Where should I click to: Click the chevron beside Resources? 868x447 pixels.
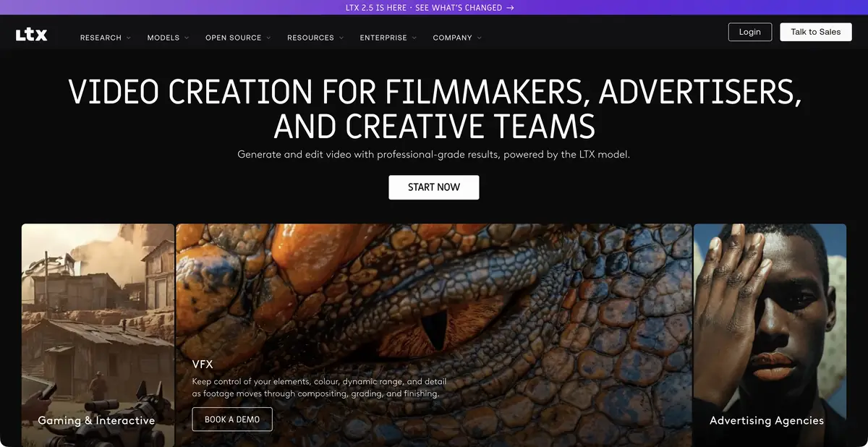click(x=341, y=38)
